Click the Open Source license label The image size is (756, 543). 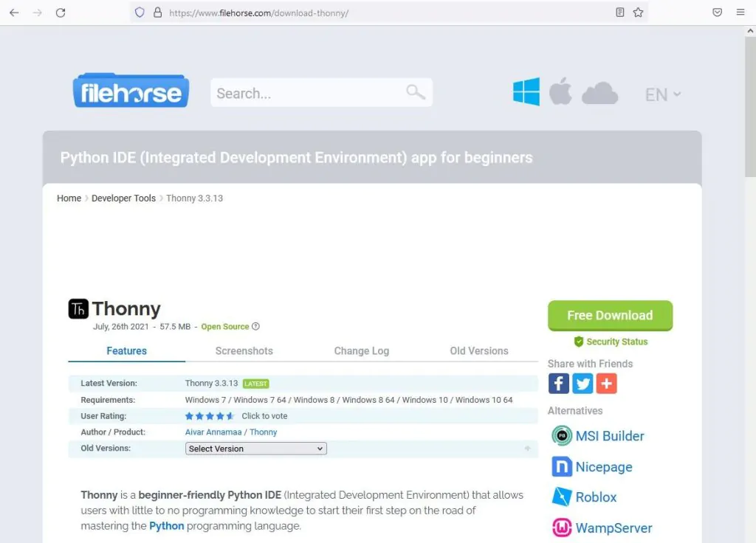[225, 327]
